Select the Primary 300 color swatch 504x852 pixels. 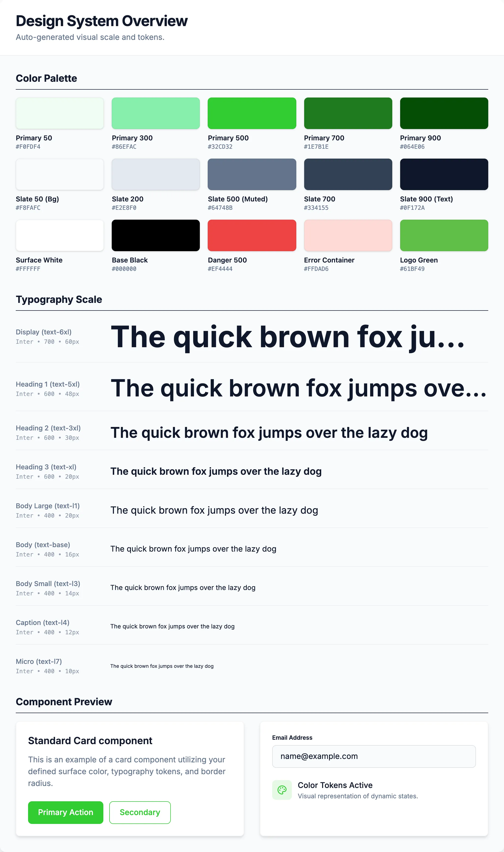click(156, 113)
